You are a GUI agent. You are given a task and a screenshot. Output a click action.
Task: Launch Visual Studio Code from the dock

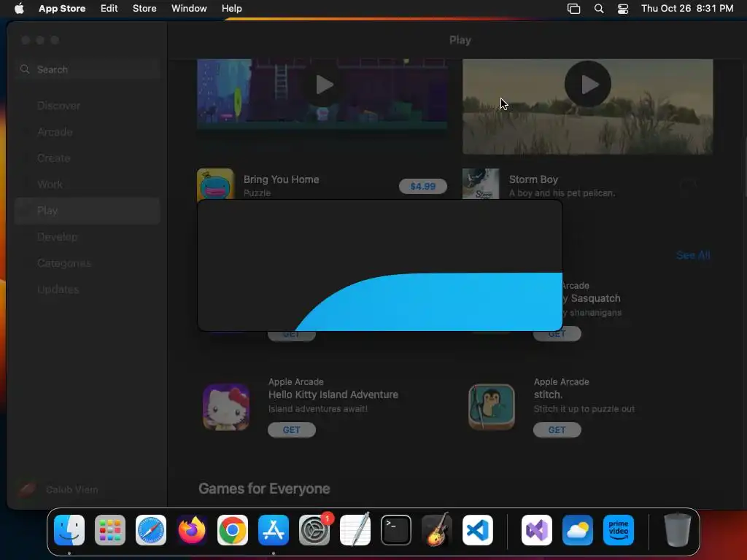coord(478,530)
